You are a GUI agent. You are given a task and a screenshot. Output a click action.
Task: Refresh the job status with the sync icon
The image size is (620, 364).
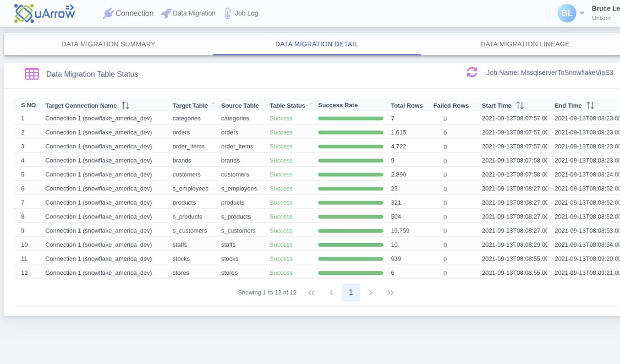tap(472, 72)
